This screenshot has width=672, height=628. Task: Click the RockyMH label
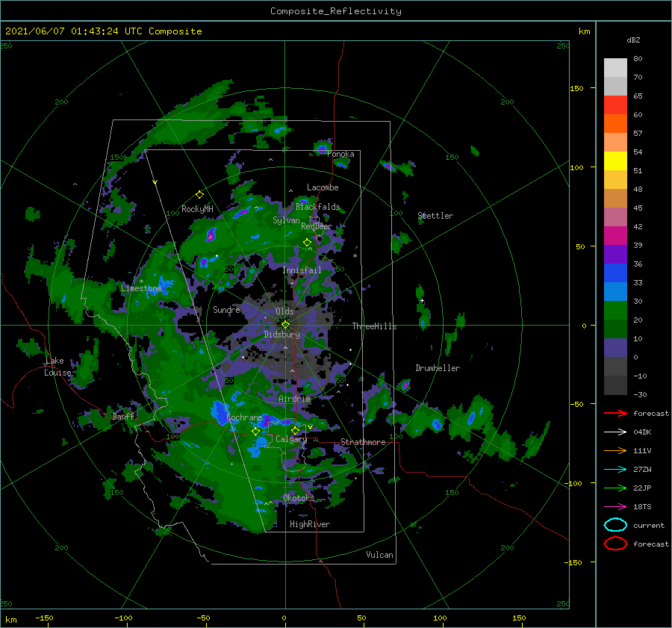pyautogui.click(x=197, y=209)
